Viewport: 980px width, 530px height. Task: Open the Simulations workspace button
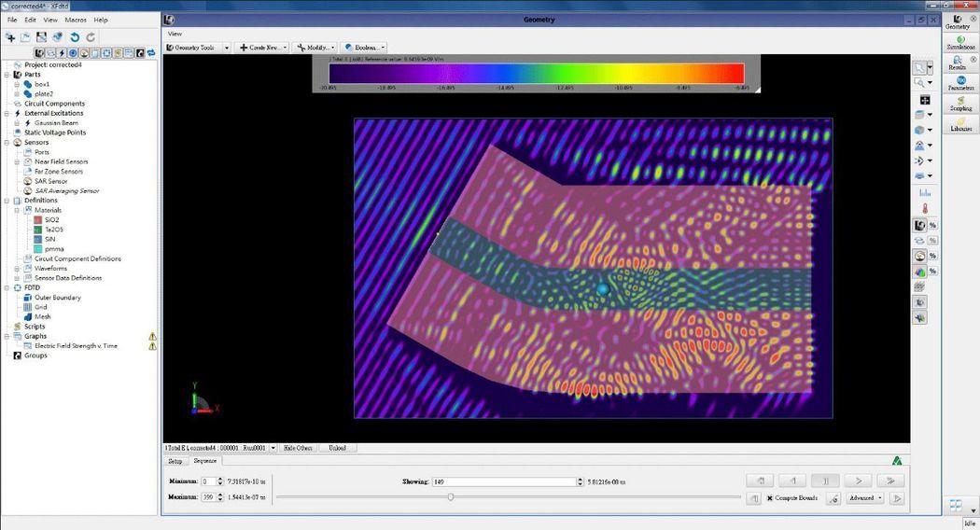[960, 43]
